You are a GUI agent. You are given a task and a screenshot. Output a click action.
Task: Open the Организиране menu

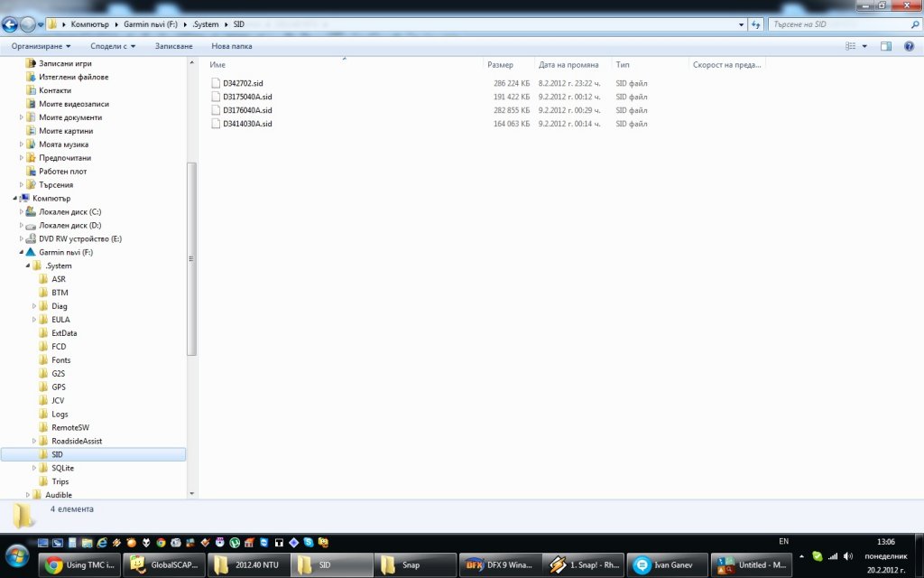[41, 46]
